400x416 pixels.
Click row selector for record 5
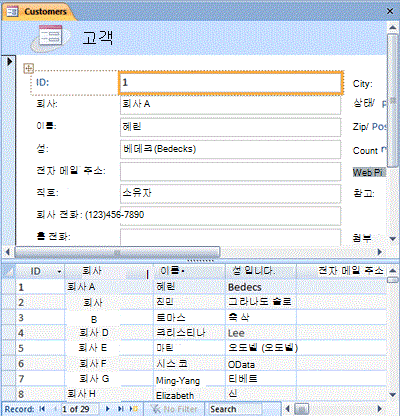coord(9,348)
